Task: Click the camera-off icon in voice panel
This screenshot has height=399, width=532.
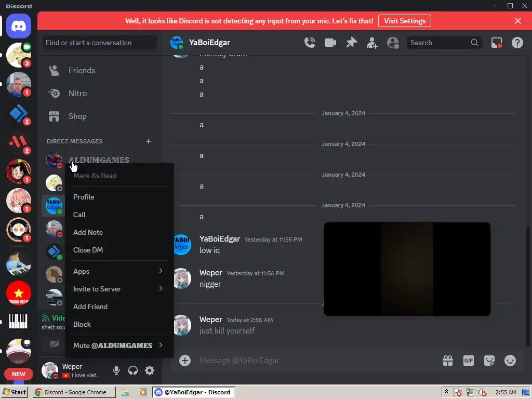Action: pyautogui.click(x=54, y=344)
